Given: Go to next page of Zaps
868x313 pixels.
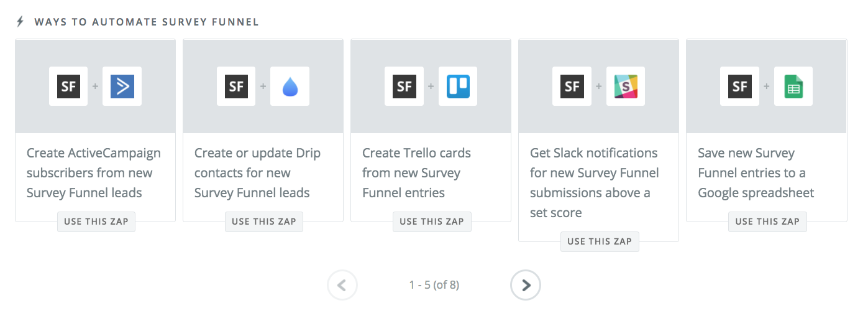Looking at the screenshot, I should (526, 285).
